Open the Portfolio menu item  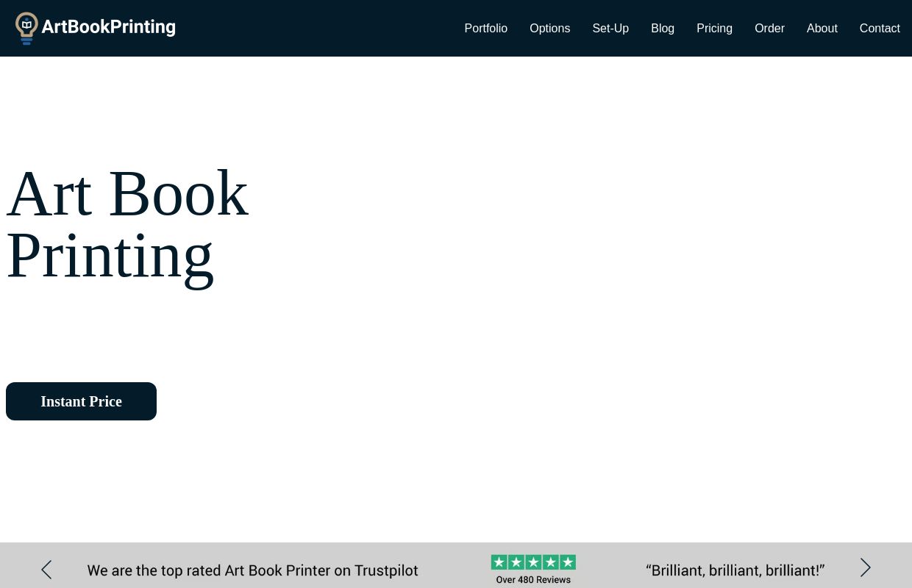486,28
